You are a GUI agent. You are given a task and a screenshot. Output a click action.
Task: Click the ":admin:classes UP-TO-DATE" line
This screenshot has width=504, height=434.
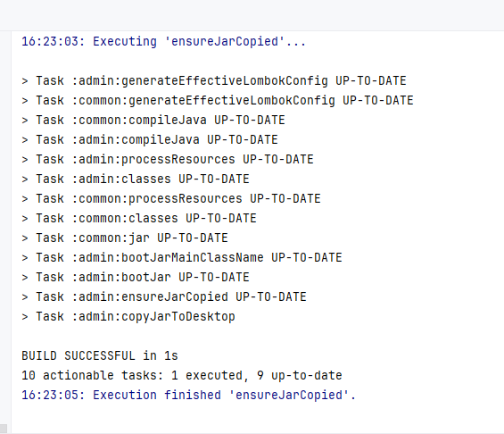(135, 179)
